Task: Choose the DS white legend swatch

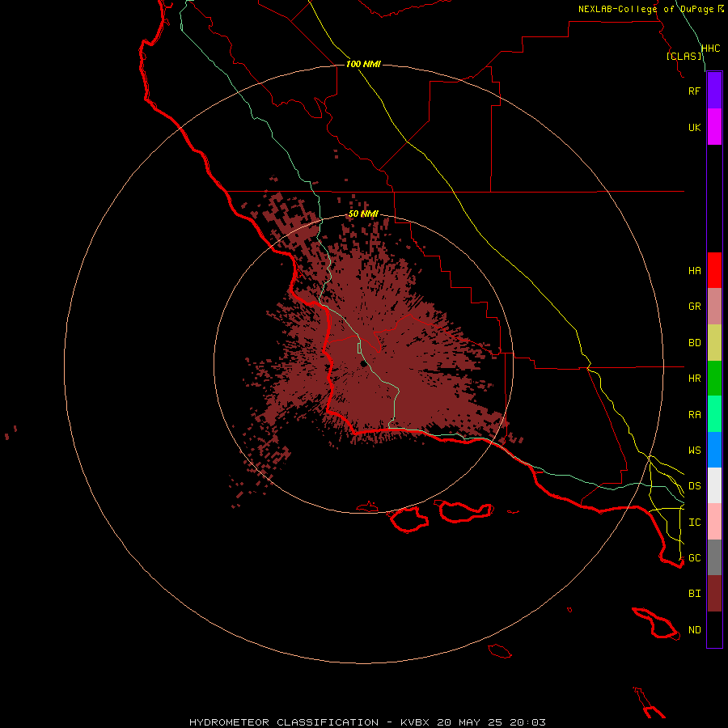Action: 714,485
